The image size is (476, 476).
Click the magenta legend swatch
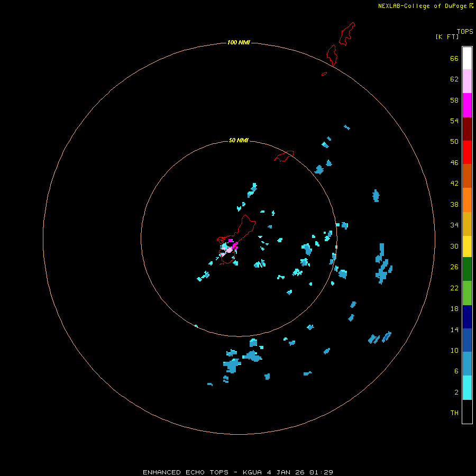(467, 105)
